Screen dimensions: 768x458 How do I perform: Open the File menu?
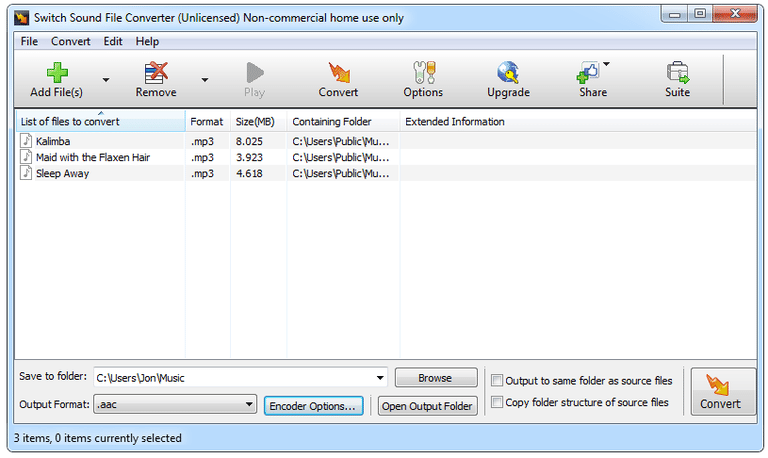[x=29, y=41]
